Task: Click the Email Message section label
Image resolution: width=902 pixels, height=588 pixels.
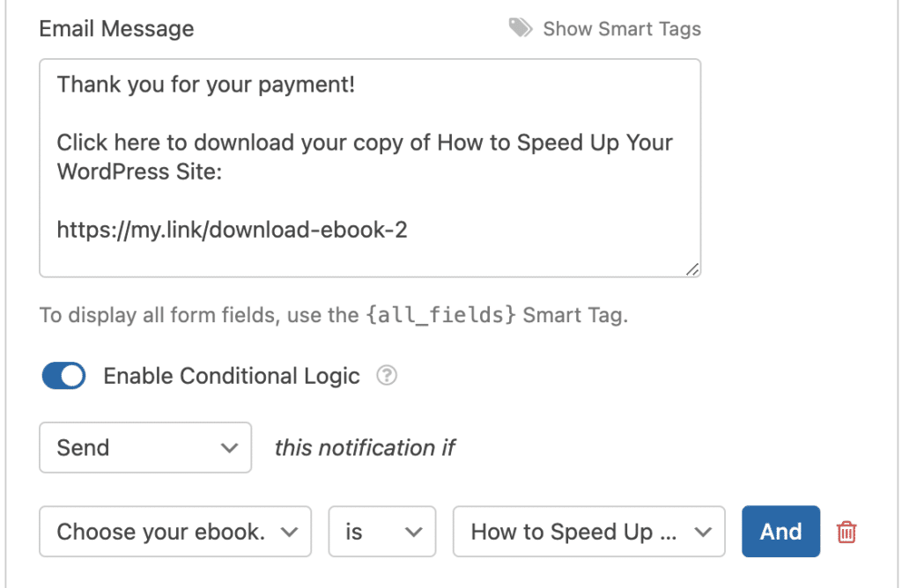Action: click(115, 28)
